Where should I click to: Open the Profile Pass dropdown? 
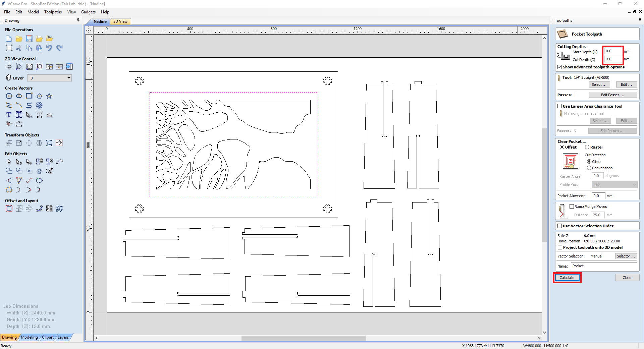614,185
